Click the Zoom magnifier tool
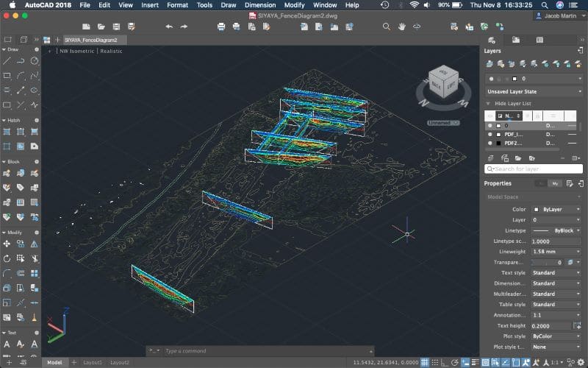 pos(387,26)
